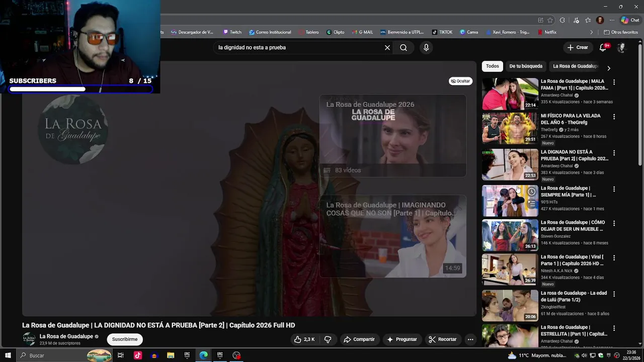
Task: Select the La Rosa de Guadalupe filter chip
Action: pos(575,66)
